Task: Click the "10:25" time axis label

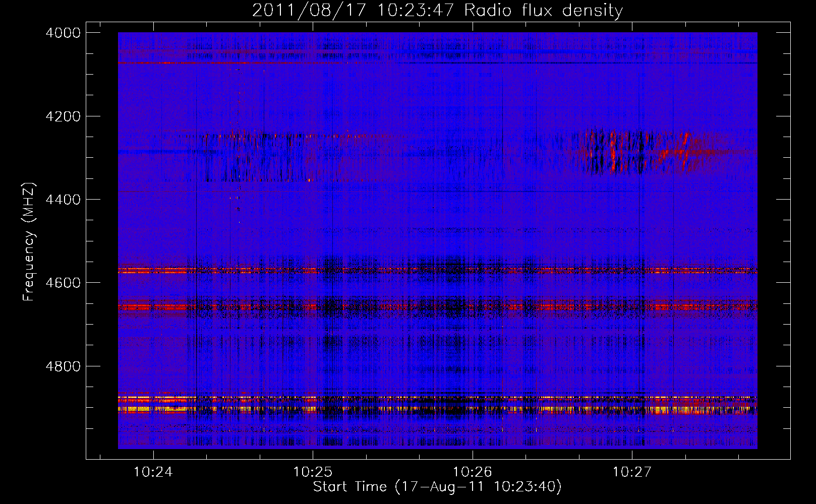Action: [313, 472]
